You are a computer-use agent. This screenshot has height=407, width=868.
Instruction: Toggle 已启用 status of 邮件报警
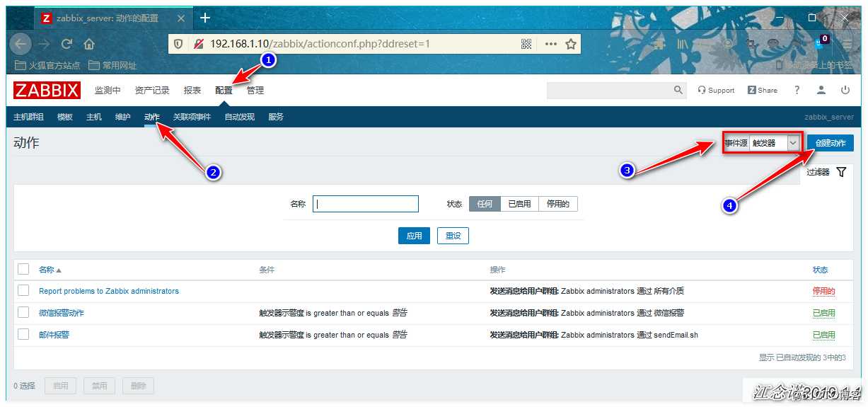[823, 335]
